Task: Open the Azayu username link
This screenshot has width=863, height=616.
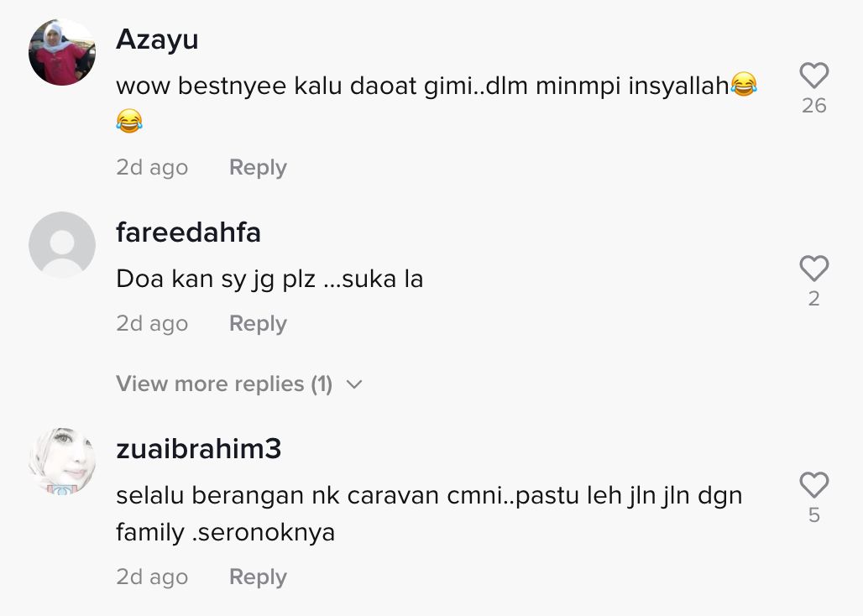Action: [x=158, y=39]
